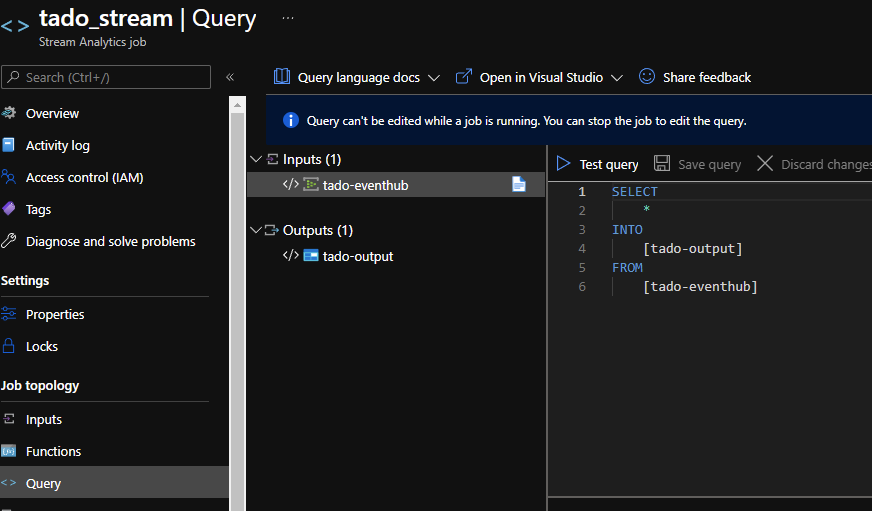The height and width of the screenshot is (511, 872).
Task: Click line number 6 in editor gutter
Action: [582, 286]
